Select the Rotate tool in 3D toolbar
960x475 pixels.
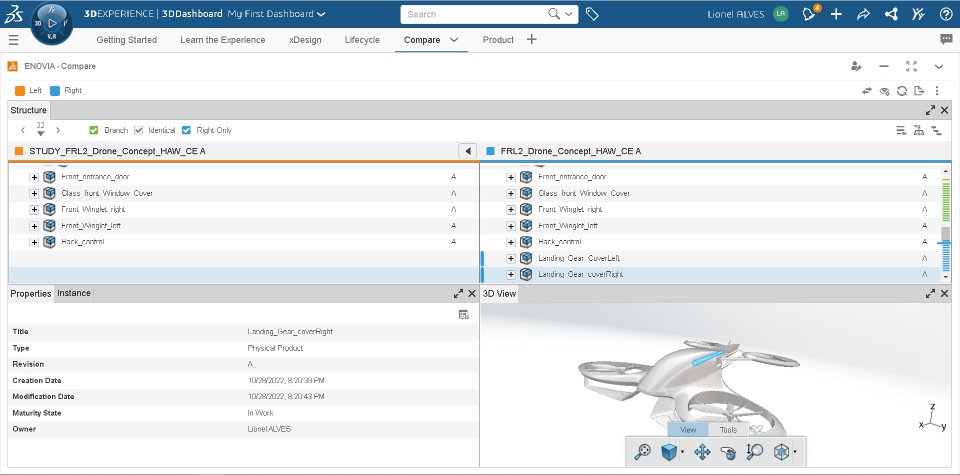pos(728,452)
